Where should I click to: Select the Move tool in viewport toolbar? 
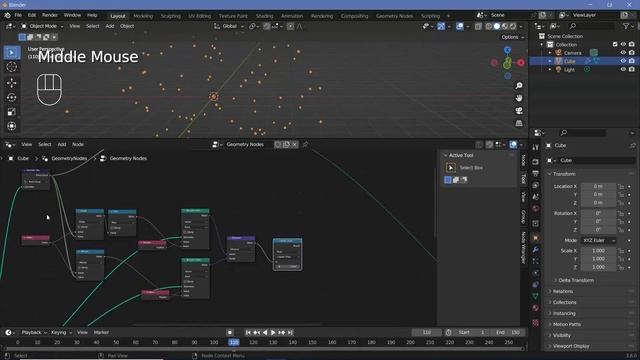pos(11,83)
